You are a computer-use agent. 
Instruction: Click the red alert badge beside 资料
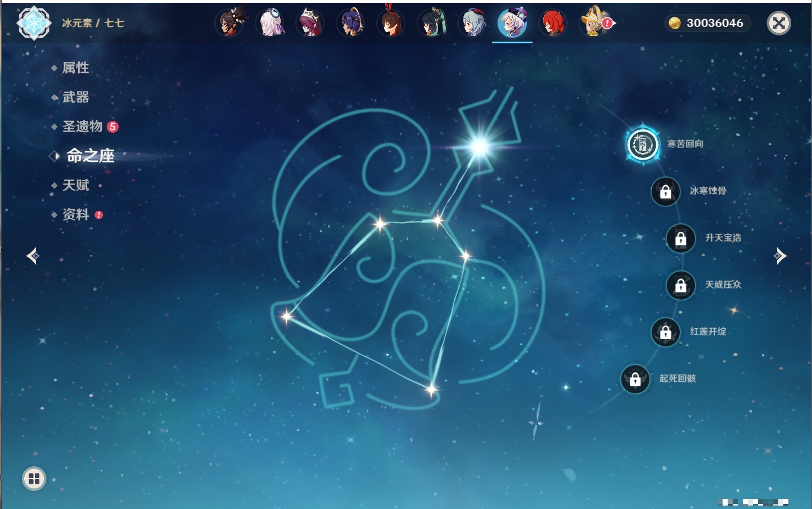pyautogui.click(x=99, y=215)
